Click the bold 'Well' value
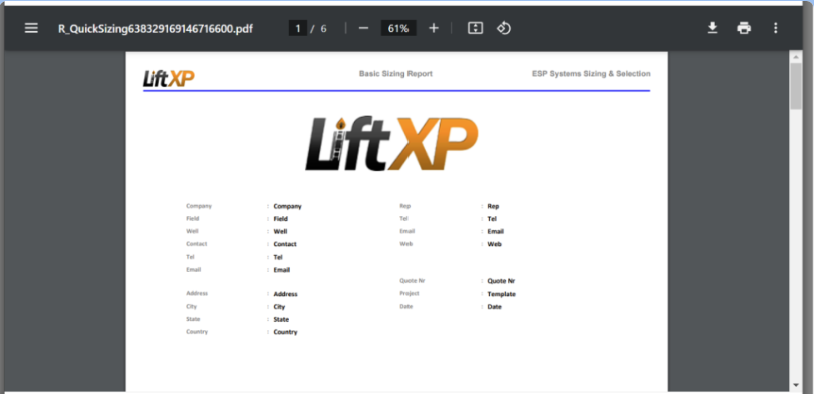The image size is (814, 394). [280, 232]
